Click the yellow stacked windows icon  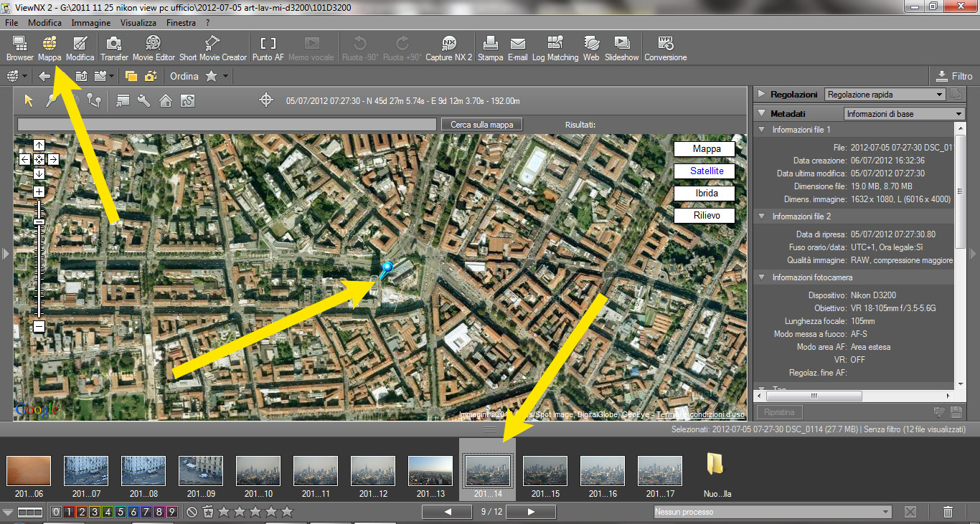coord(131,76)
